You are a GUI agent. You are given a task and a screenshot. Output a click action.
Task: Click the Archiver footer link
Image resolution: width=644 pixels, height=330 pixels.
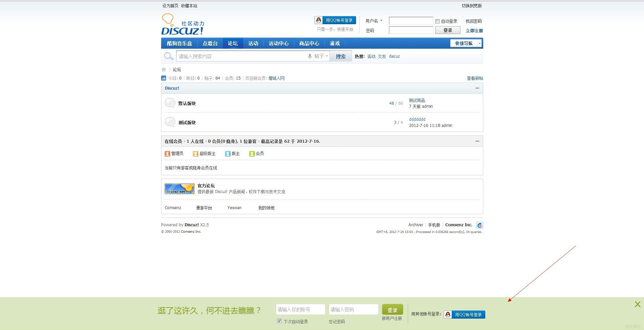(x=416, y=225)
